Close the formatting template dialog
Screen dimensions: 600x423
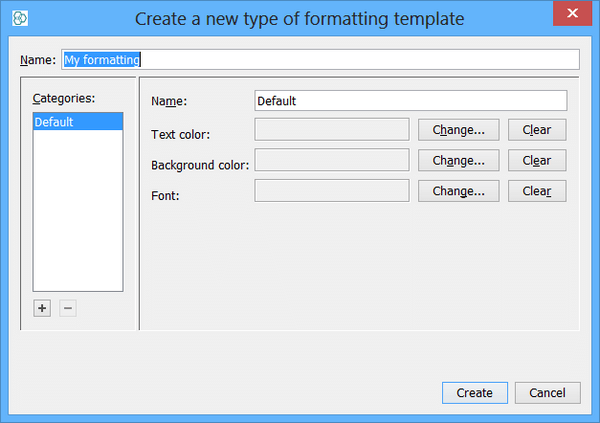coord(570,15)
